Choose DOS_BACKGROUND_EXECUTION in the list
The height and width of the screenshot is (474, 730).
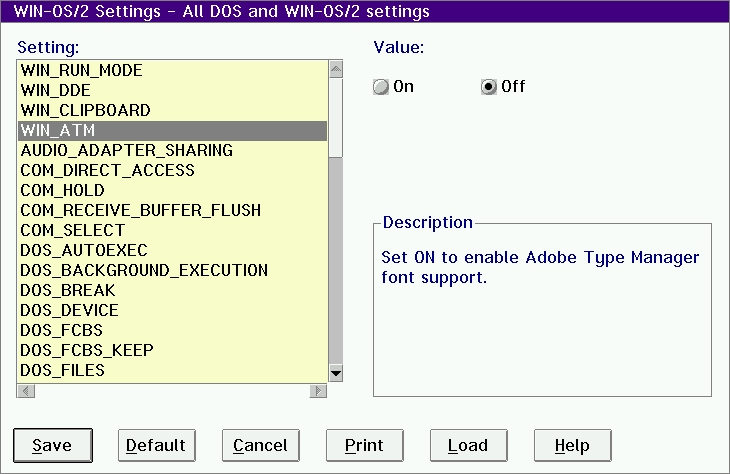tap(173, 270)
